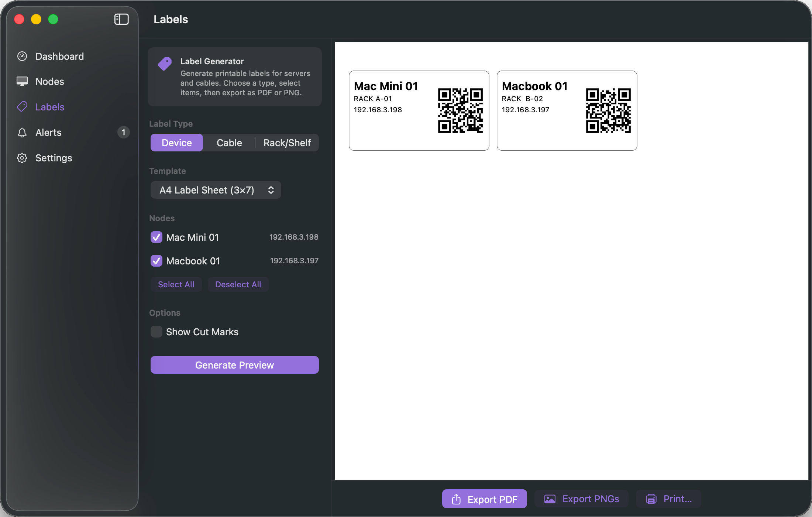Screen dimensions: 812x517
Task: Select the Nodes monitor icon
Action: click(22, 81)
